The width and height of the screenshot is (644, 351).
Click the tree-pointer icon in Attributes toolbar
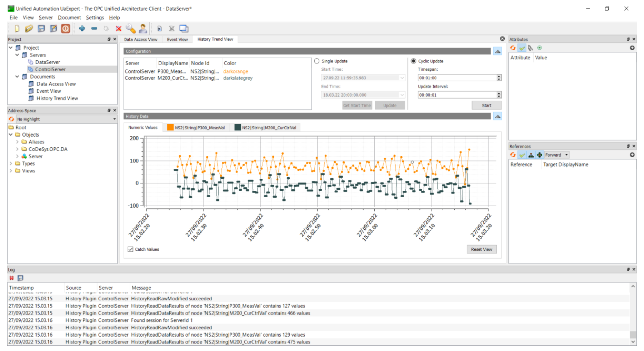click(x=530, y=48)
